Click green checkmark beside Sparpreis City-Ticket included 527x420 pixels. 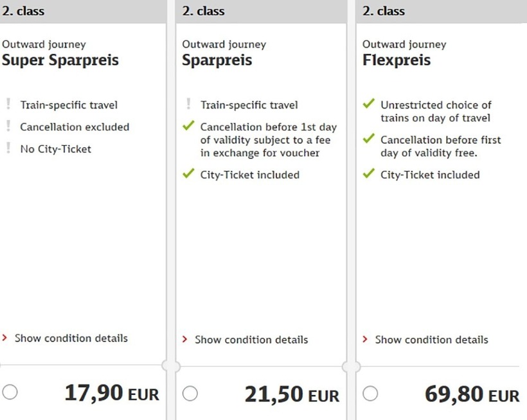coord(188,174)
